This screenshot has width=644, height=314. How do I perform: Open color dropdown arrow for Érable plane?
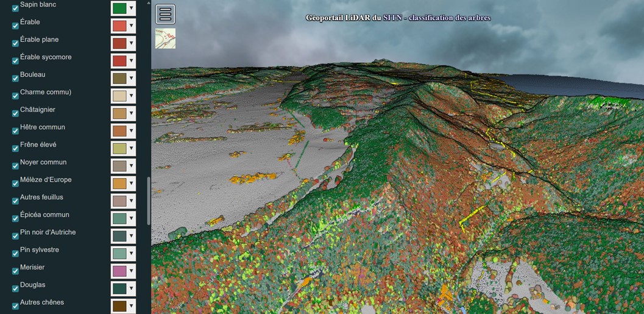click(x=131, y=43)
